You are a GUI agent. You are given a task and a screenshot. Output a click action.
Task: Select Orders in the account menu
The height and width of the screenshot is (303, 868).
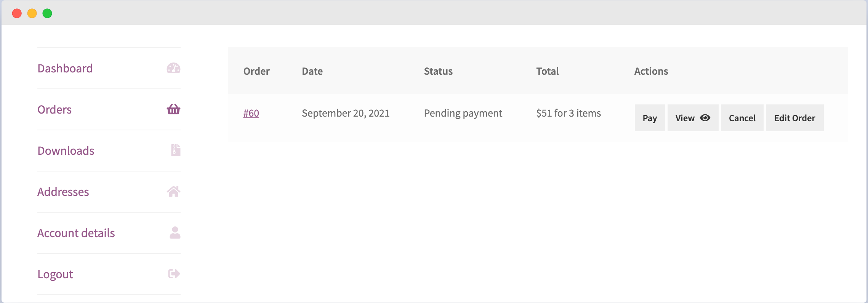[54, 110]
